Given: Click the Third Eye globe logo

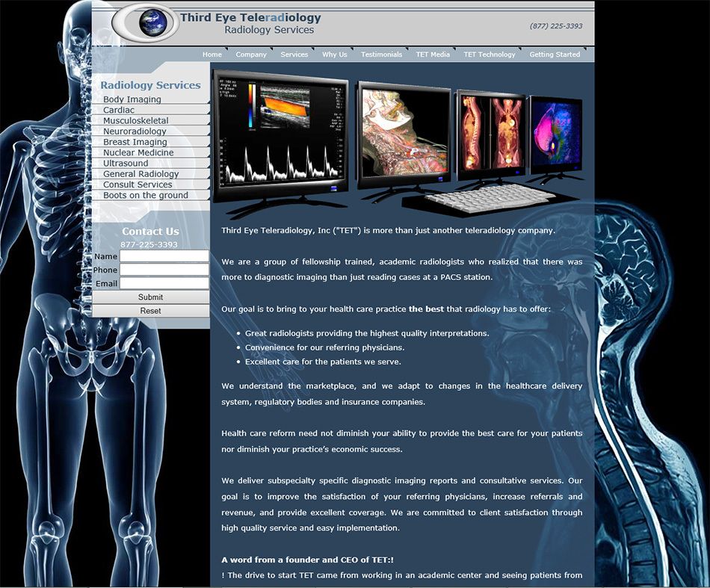Looking at the screenshot, I should 145,24.
